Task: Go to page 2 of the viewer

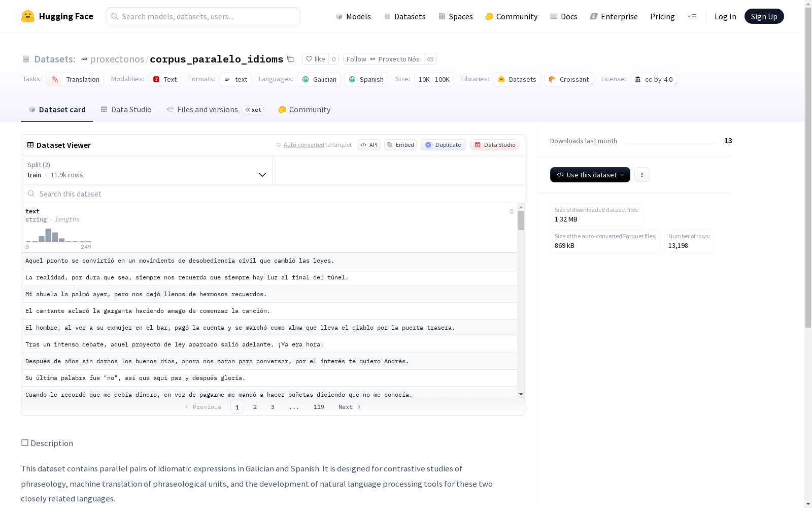Action: tap(255, 407)
